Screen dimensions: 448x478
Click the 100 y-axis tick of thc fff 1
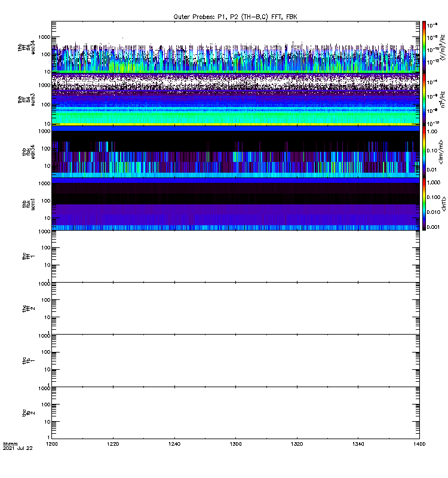(x=46, y=248)
